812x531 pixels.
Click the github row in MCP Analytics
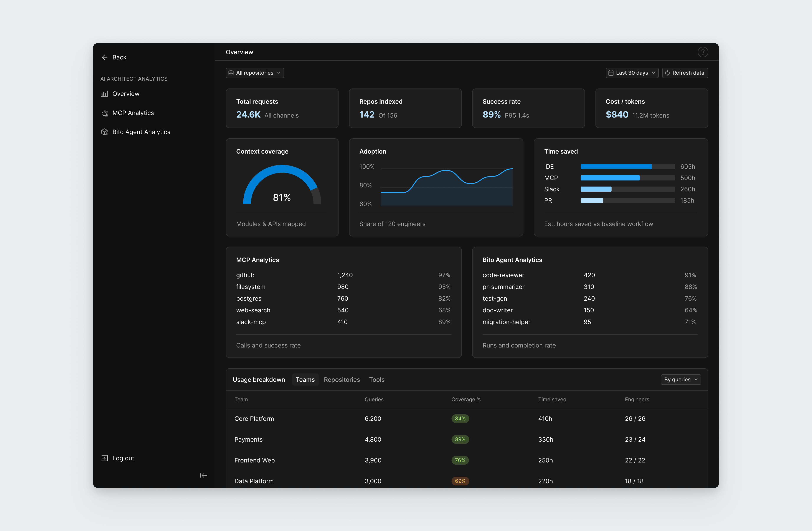pyautogui.click(x=343, y=275)
